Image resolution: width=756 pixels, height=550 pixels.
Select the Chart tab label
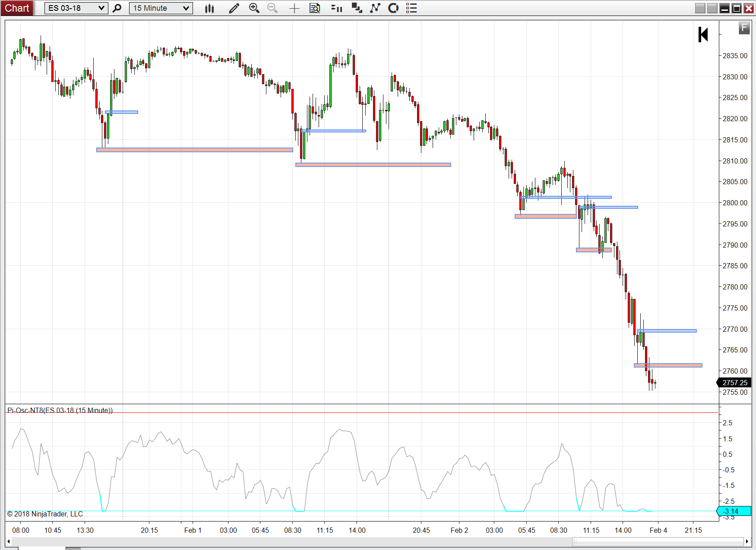17,8
